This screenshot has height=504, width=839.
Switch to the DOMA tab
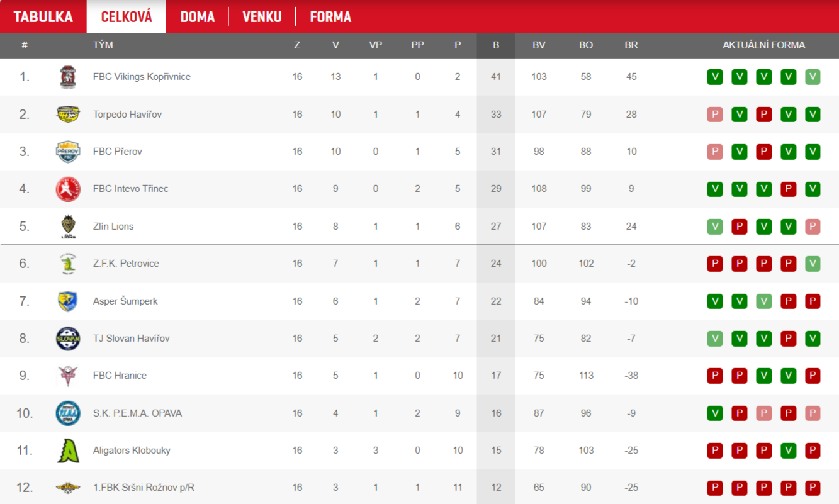point(198,17)
